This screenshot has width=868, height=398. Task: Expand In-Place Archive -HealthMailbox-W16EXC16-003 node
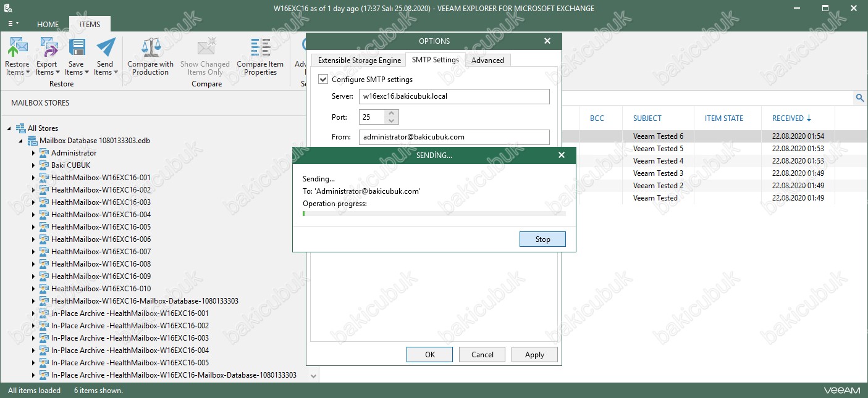click(x=33, y=338)
